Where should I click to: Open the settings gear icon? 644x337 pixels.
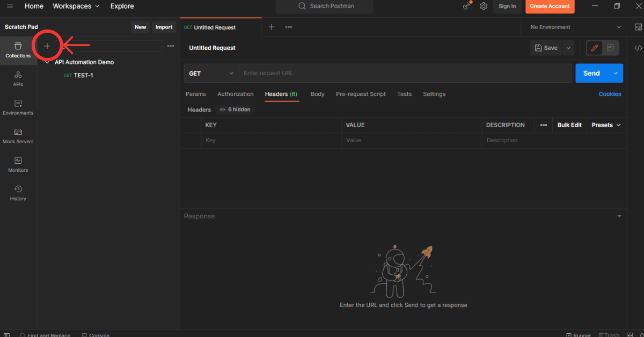click(x=484, y=6)
